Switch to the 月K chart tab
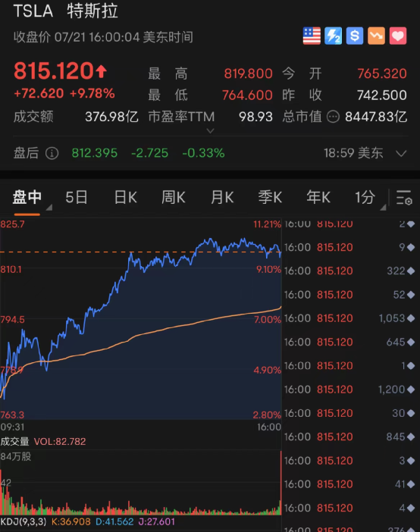The image size is (420, 532). pos(222,197)
